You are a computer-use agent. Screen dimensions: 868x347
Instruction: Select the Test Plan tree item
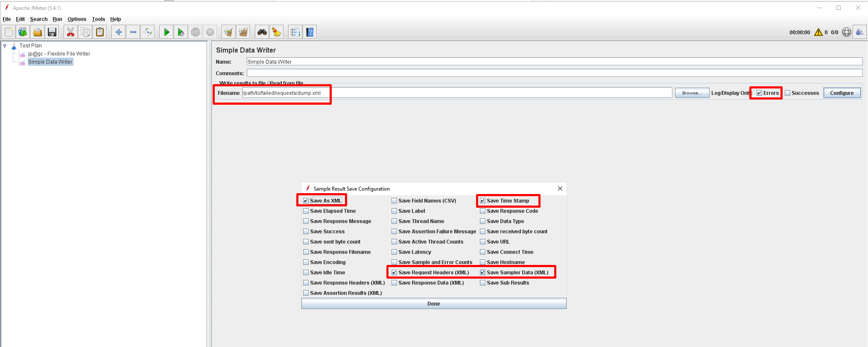tap(30, 46)
